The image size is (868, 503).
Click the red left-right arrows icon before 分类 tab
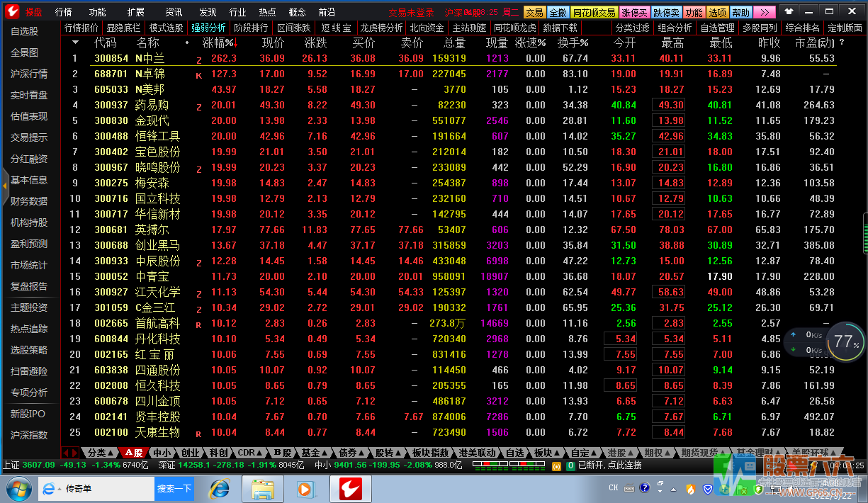click(70, 453)
